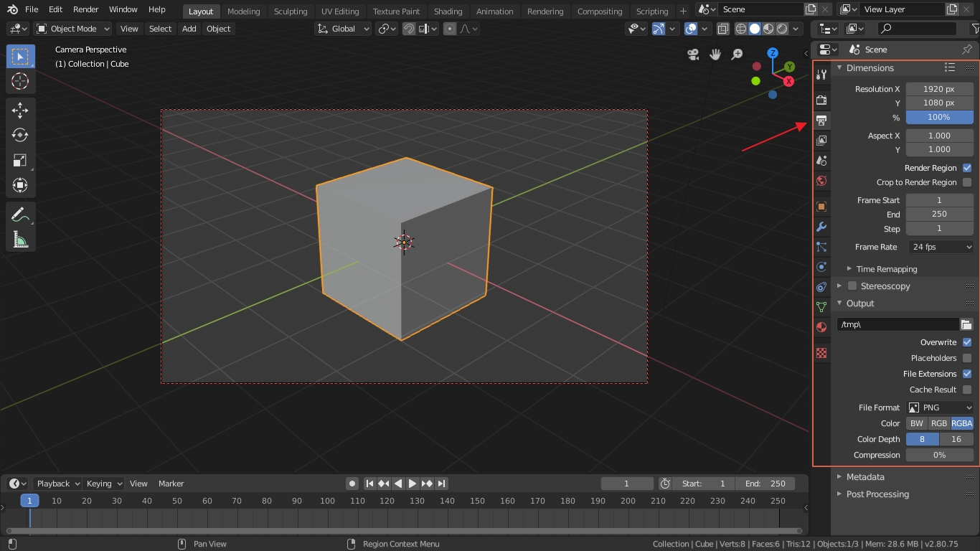Open the Physics properties tab
The height and width of the screenshot is (551, 980).
coord(821,266)
